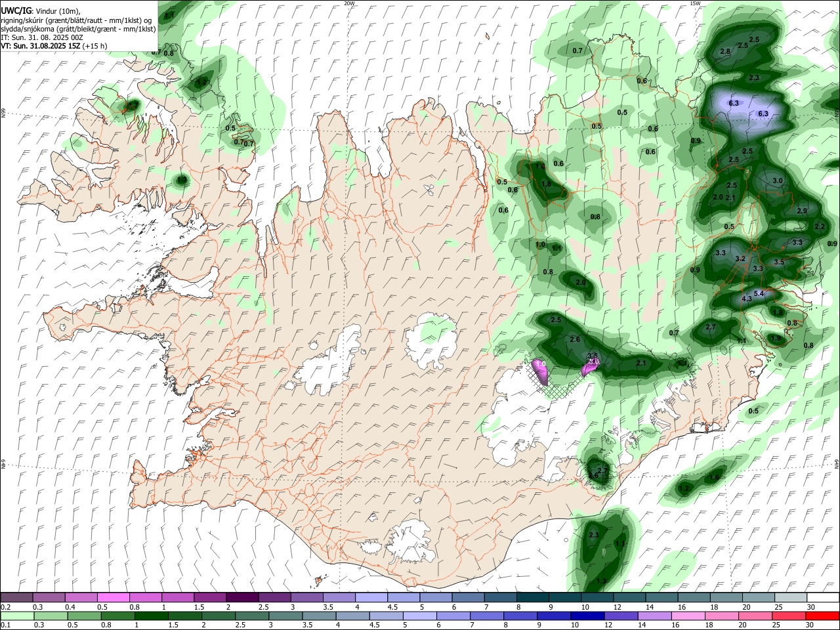Click the 3.2 precipitation value on the map
The width and height of the screenshot is (840, 630).
(x=740, y=259)
